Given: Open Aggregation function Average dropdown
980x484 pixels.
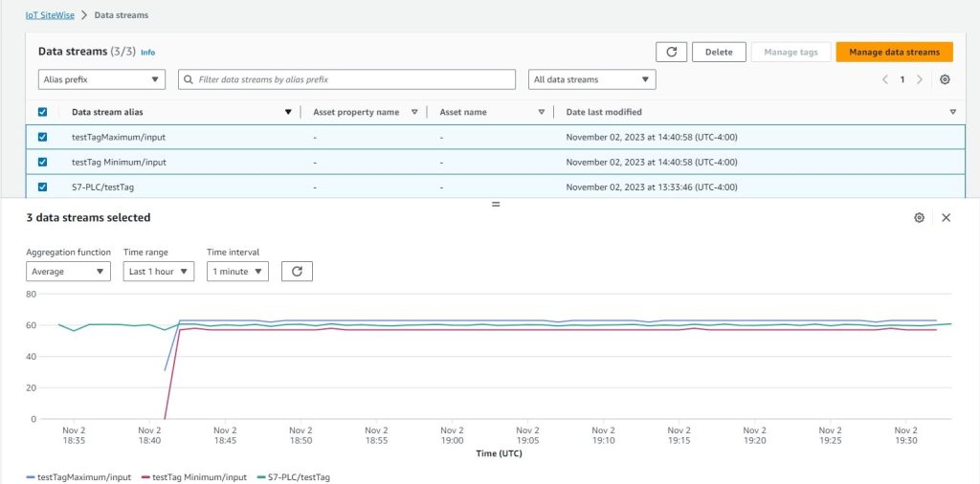Looking at the screenshot, I should tap(68, 271).
